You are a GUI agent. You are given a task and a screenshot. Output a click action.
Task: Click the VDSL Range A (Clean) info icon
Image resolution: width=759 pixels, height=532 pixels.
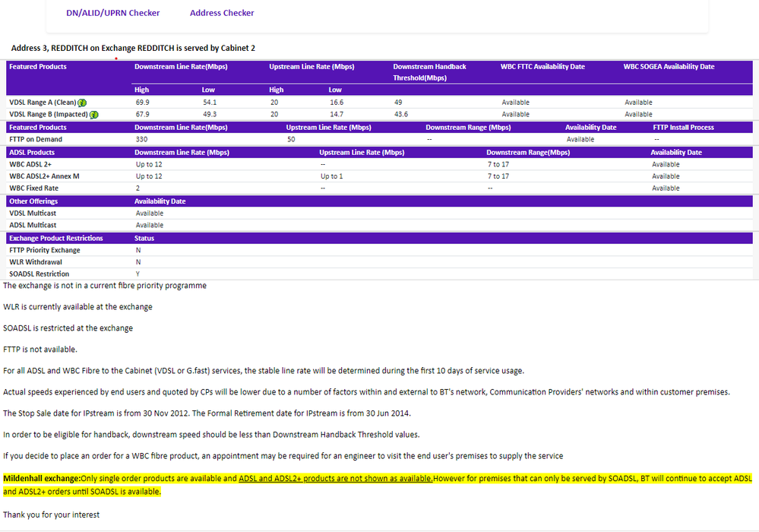(81, 103)
